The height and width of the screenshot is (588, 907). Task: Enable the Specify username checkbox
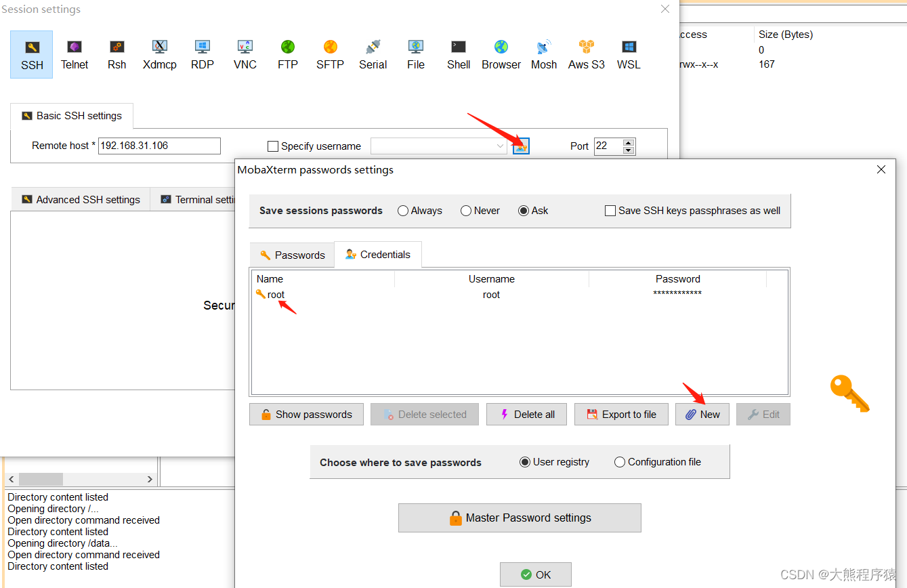273,146
